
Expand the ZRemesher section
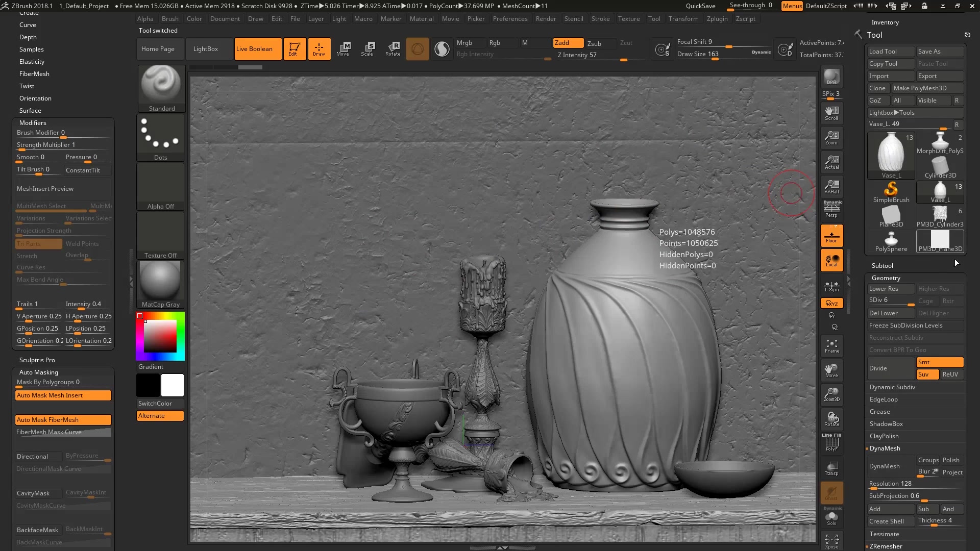[887, 545]
